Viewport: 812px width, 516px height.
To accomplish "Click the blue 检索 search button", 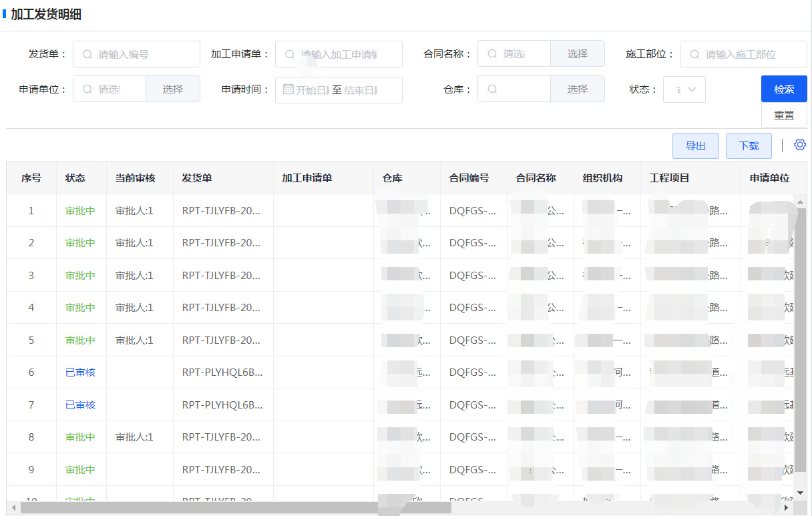I will coord(784,89).
